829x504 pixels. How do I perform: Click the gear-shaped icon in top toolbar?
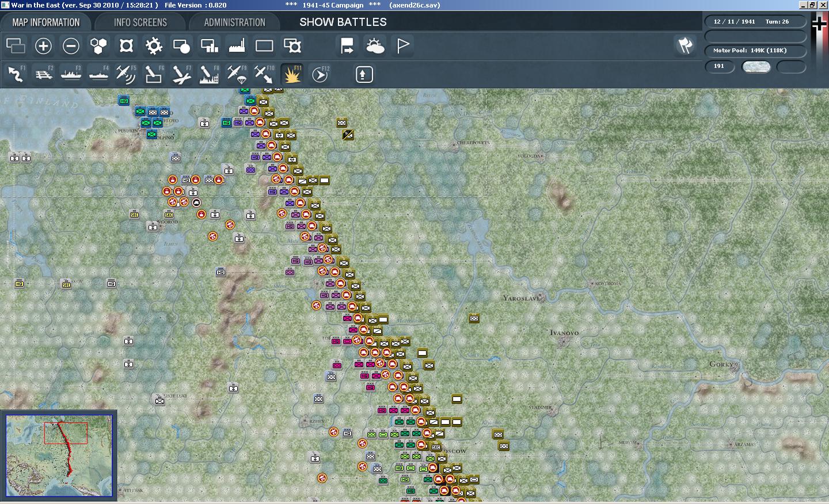[154, 46]
